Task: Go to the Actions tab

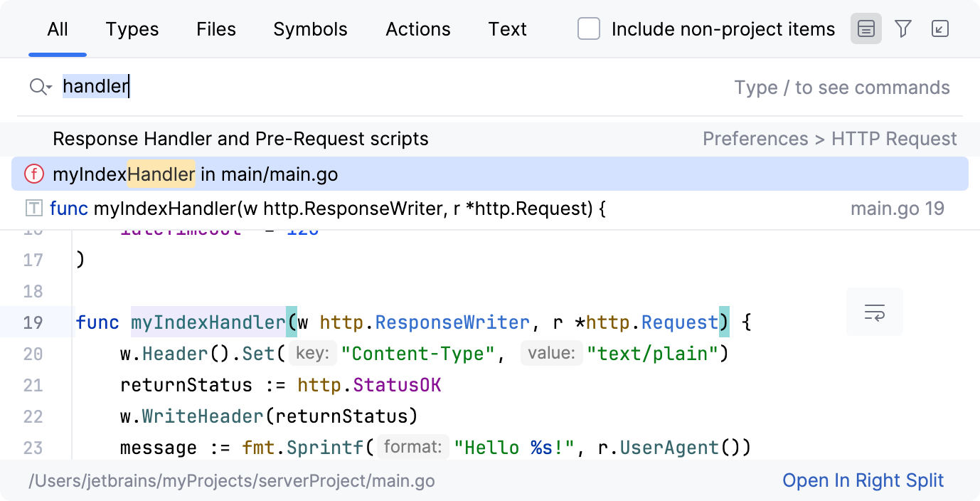Action: pyautogui.click(x=418, y=29)
